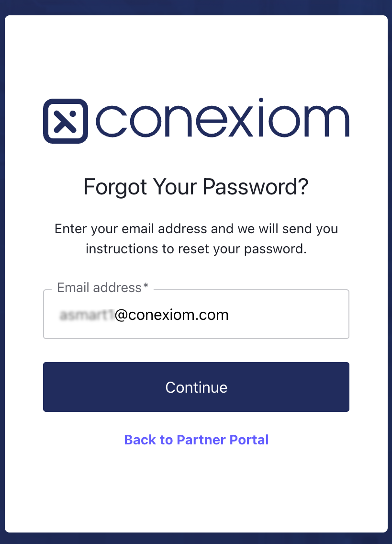Viewport: 392px width, 544px height.
Task: Place cursor after conexiom.com in email field
Action: pyautogui.click(x=229, y=315)
